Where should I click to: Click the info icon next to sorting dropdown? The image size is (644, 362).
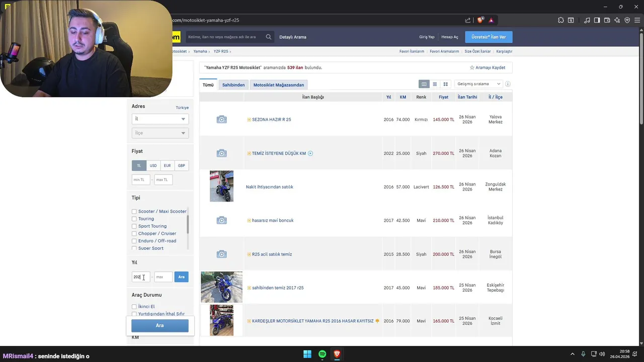point(508,84)
